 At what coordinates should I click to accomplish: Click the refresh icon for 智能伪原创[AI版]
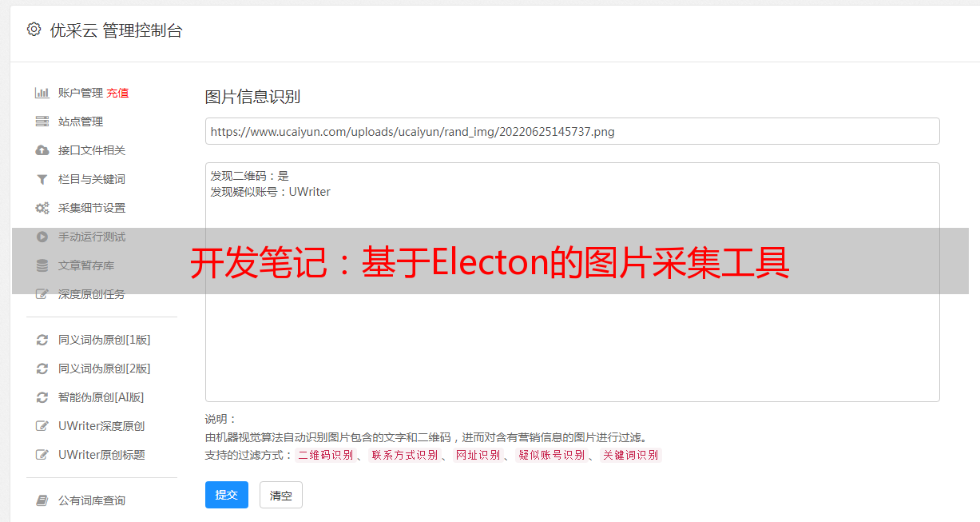[x=42, y=397]
